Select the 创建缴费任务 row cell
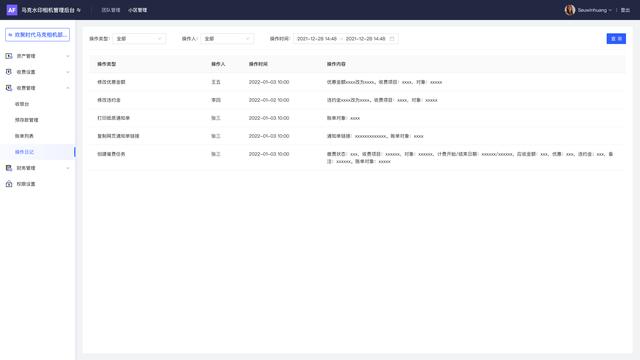This screenshot has width=640, height=360. click(x=111, y=154)
